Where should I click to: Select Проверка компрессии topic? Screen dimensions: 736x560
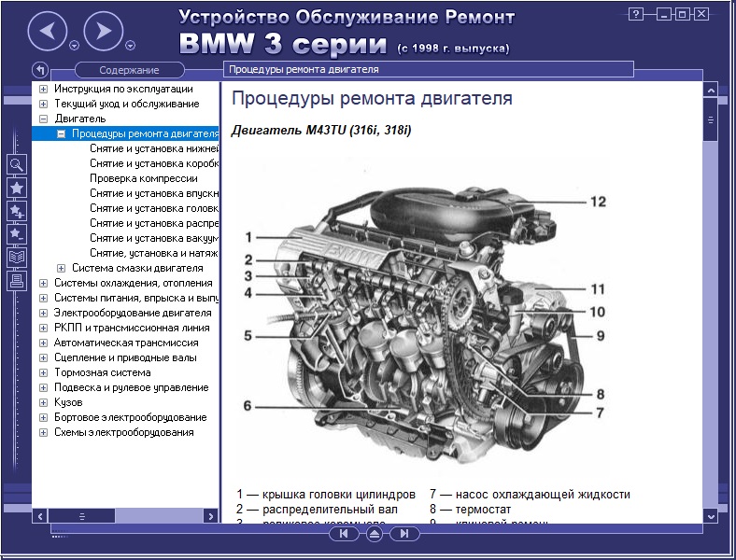pyautogui.click(x=144, y=178)
